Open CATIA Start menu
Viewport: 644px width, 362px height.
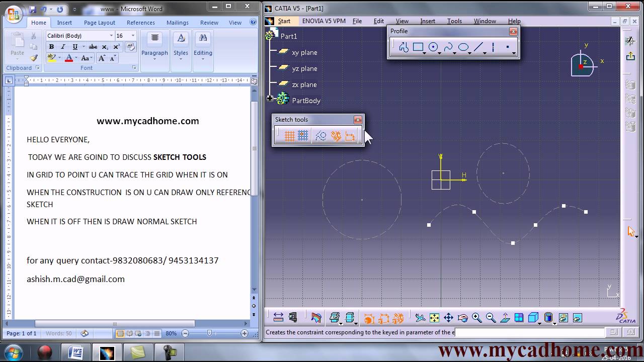tap(284, 21)
